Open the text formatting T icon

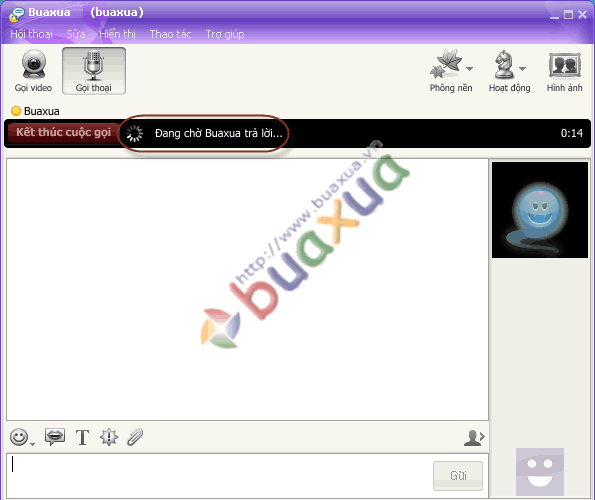(82, 437)
